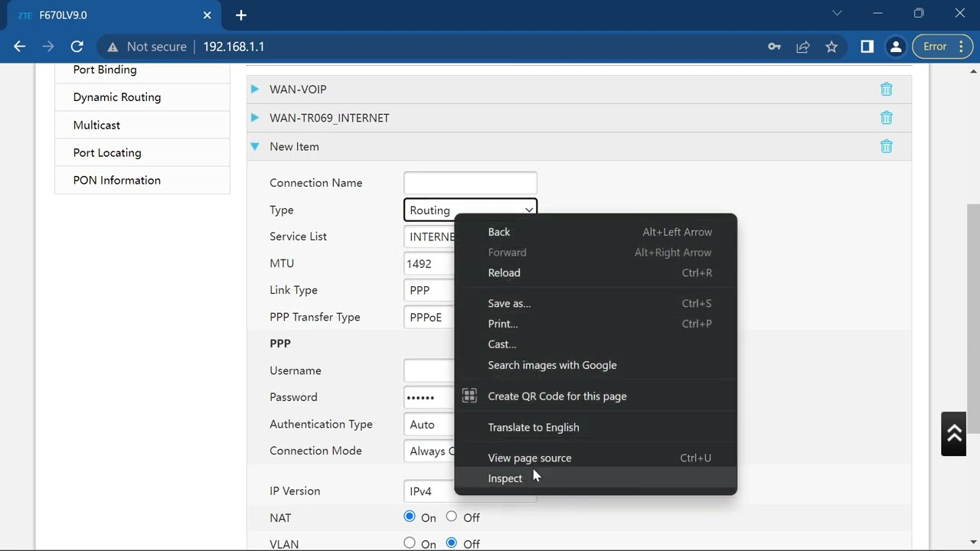
Task: Open the IP Version IPv4 dropdown
Action: tap(430, 491)
